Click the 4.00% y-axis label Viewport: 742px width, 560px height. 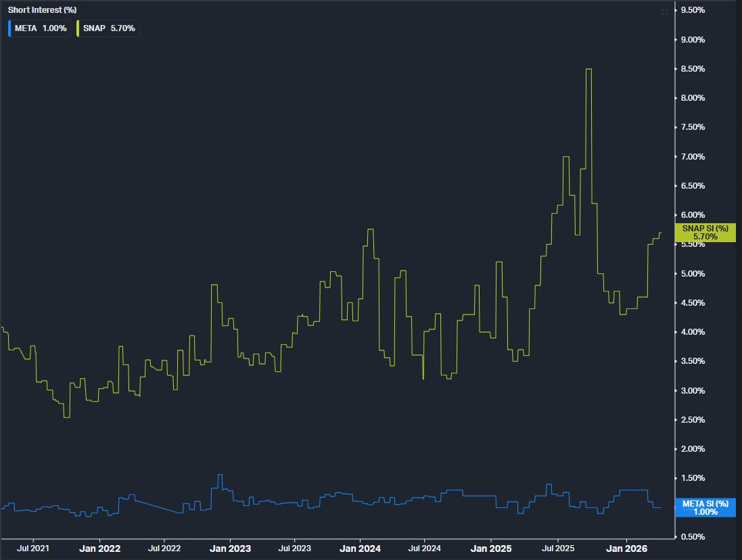[x=693, y=332]
